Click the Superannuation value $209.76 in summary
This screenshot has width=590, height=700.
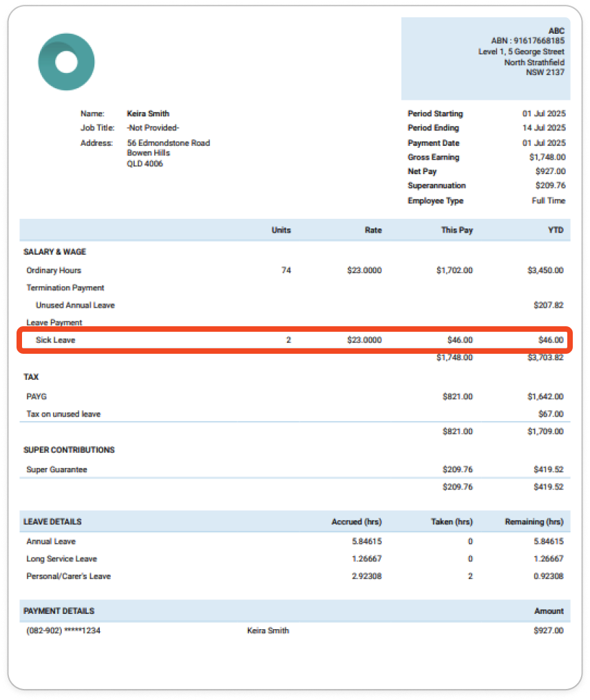[551, 185]
